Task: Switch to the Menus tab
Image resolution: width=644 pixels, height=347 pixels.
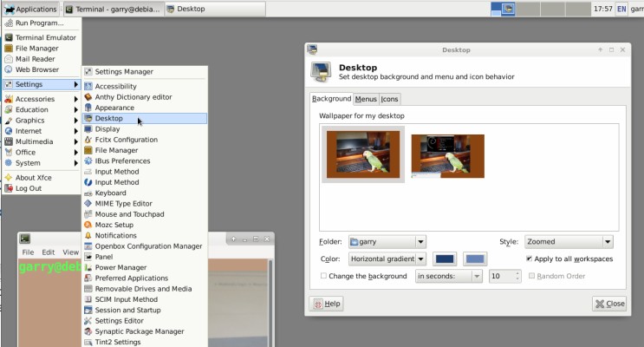Action: [x=366, y=99]
